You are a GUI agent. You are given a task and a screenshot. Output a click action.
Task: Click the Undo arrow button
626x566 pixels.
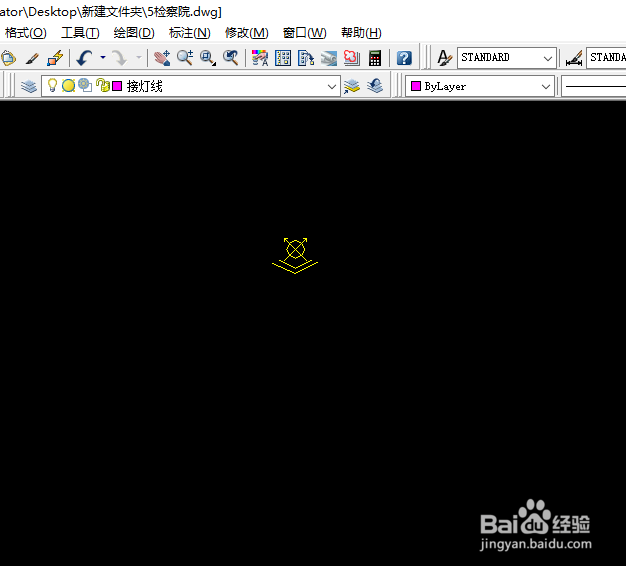click(85, 58)
